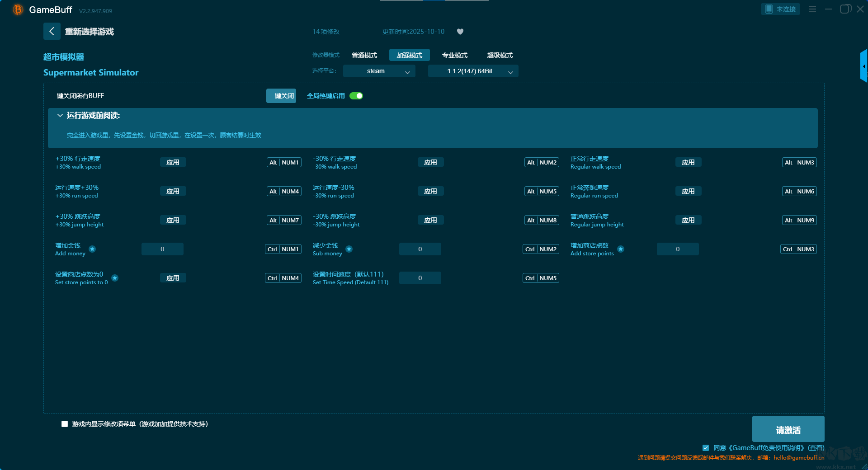Image resolution: width=868 pixels, height=470 pixels.
Task: Click the star icon beside Set store points to 0
Action: point(115,278)
